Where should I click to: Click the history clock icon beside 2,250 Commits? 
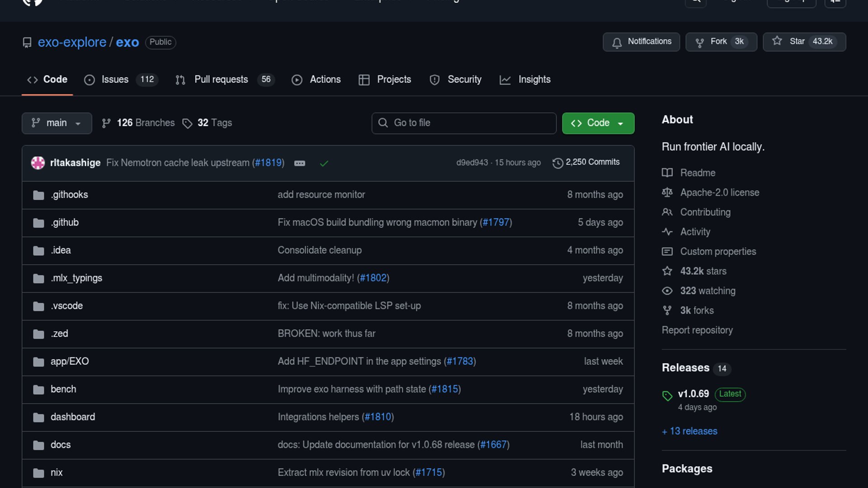(x=558, y=163)
